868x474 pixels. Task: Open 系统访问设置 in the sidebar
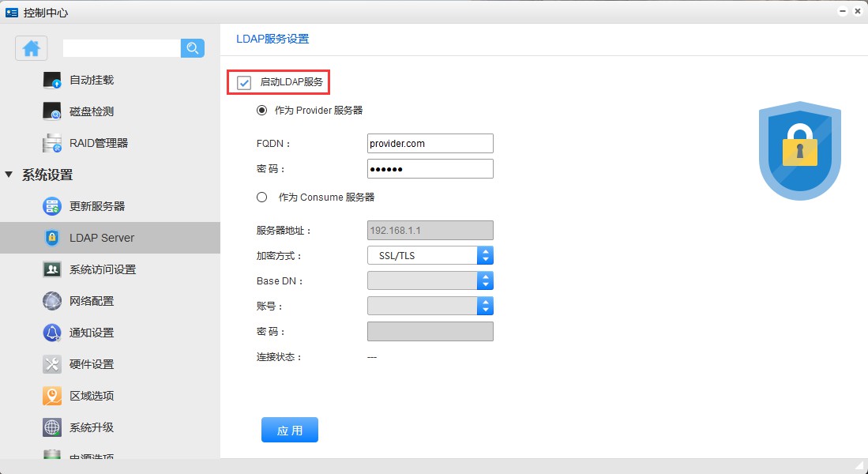coord(103,269)
